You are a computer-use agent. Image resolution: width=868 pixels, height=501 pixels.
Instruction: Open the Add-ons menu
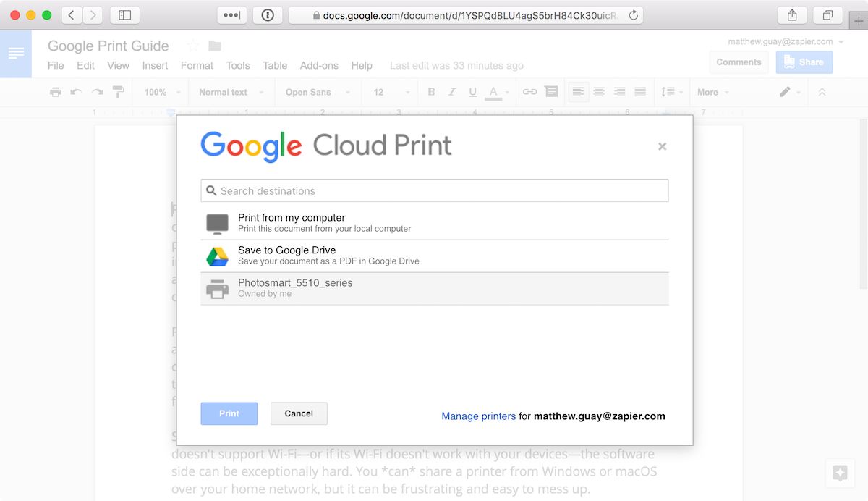(319, 65)
